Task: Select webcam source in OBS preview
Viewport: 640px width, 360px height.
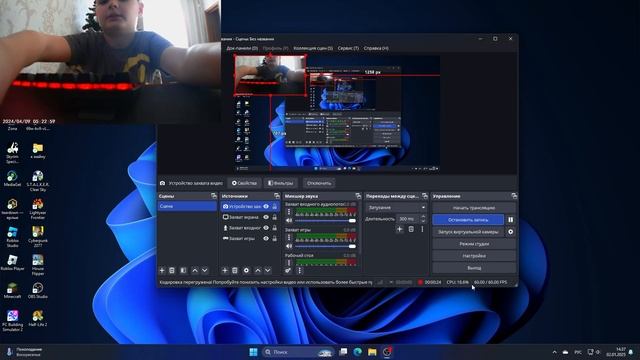Action: tap(270, 76)
